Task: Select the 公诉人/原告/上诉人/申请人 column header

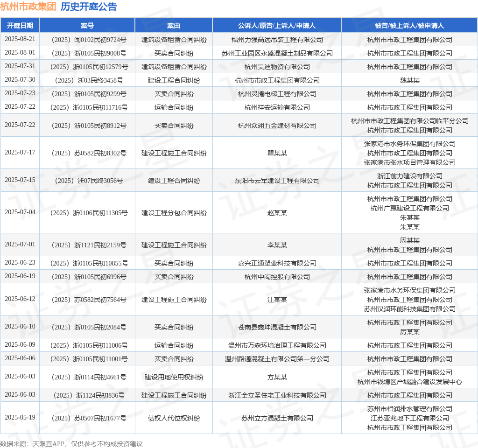Action: click(277, 26)
